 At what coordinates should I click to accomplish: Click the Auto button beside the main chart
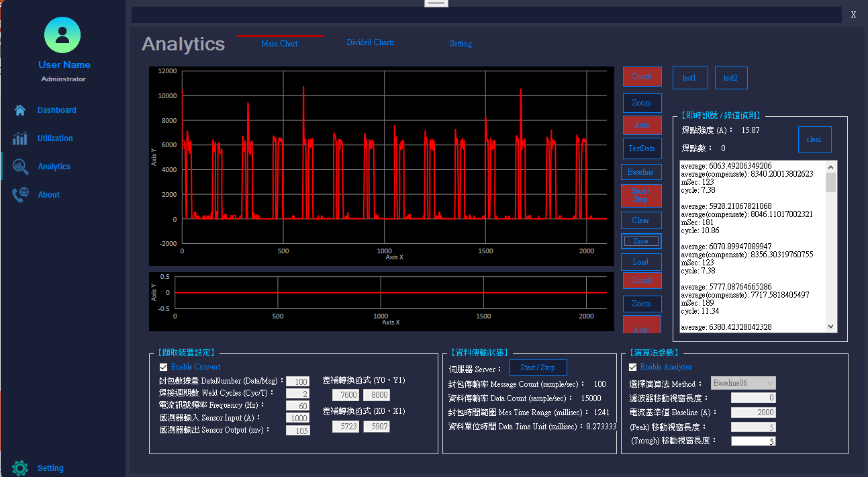pos(642,125)
